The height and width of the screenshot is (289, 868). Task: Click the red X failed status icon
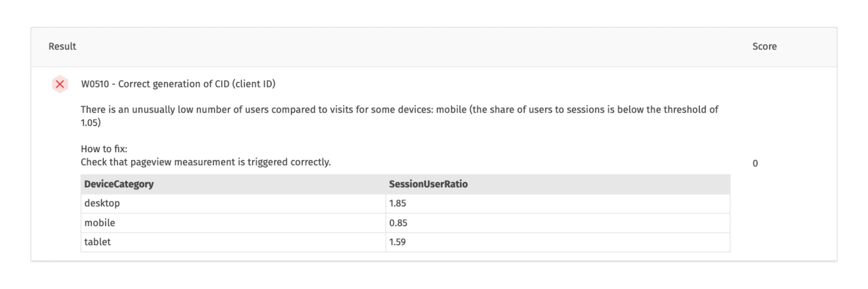(x=60, y=84)
